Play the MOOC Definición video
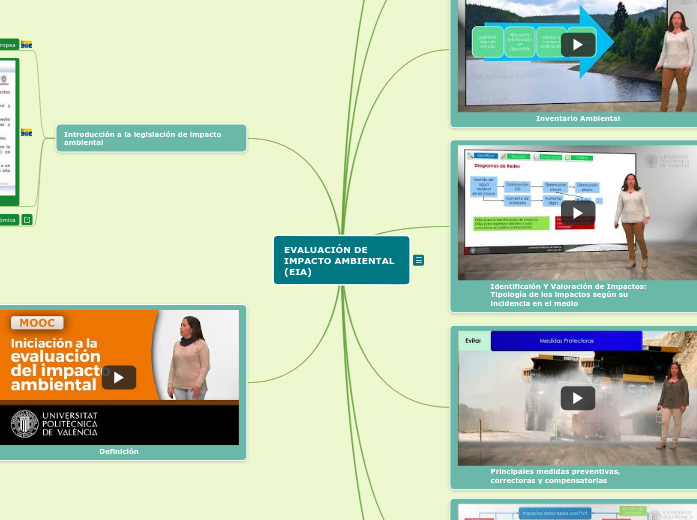The width and height of the screenshot is (697, 520). [118, 377]
